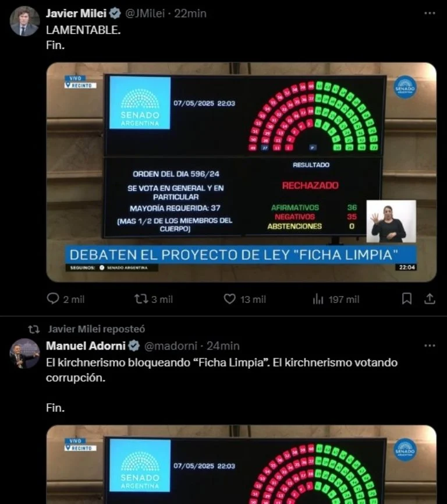Image resolution: width=447 pixels, height=504 pixels.
Task: Open the reply icon on Milei's post
Action: 53,299
